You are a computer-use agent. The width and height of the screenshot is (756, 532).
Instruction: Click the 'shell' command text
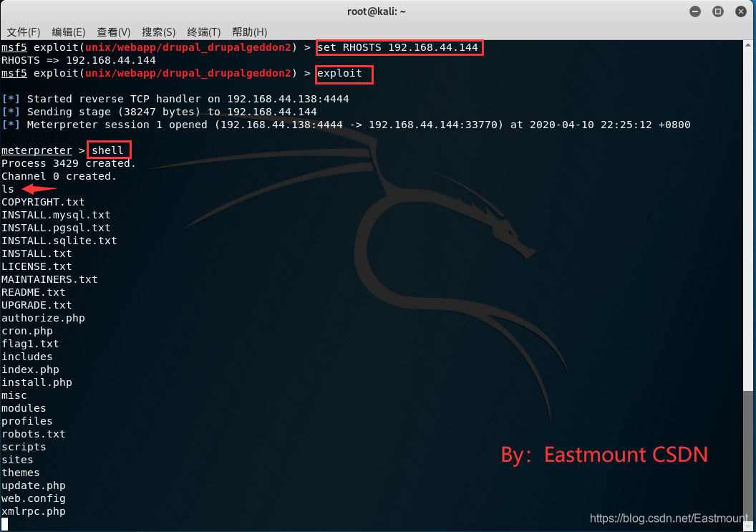[x=107, y=150]
